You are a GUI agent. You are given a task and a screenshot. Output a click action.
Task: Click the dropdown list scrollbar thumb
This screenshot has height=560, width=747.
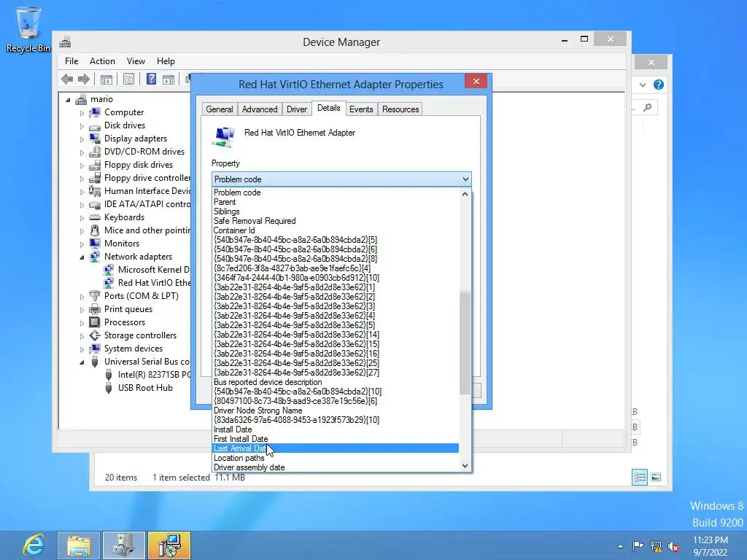[x=465, y=343]
